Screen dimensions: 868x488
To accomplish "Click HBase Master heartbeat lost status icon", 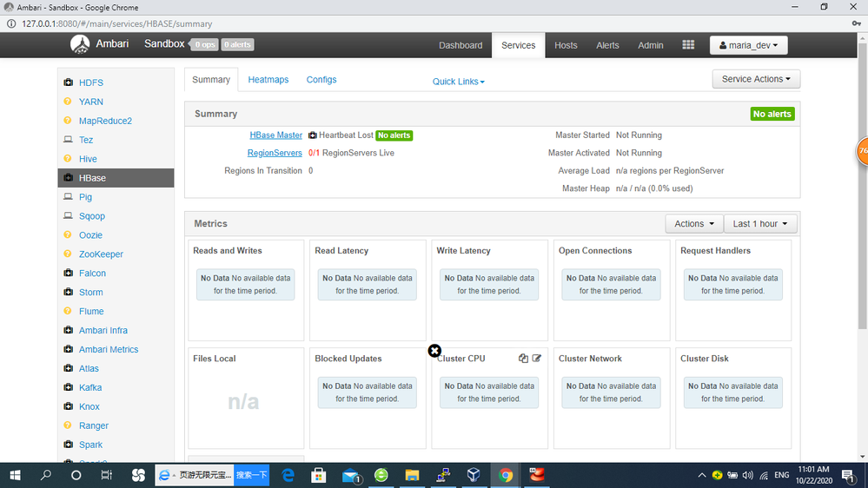I will pos(312,135).
